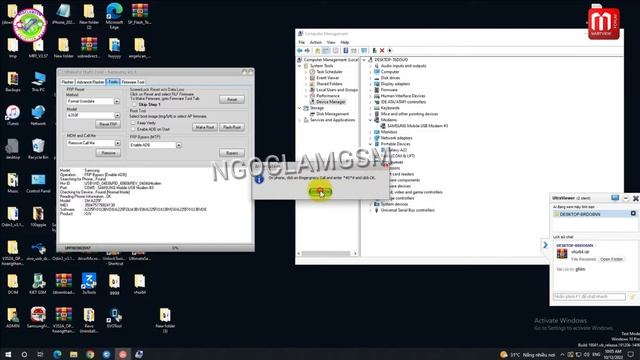Expand Universal Serial Bus controllers node

coord(371,210)
